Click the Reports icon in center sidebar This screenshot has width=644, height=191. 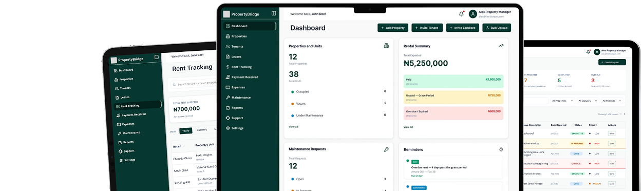[x=228, y=107]
